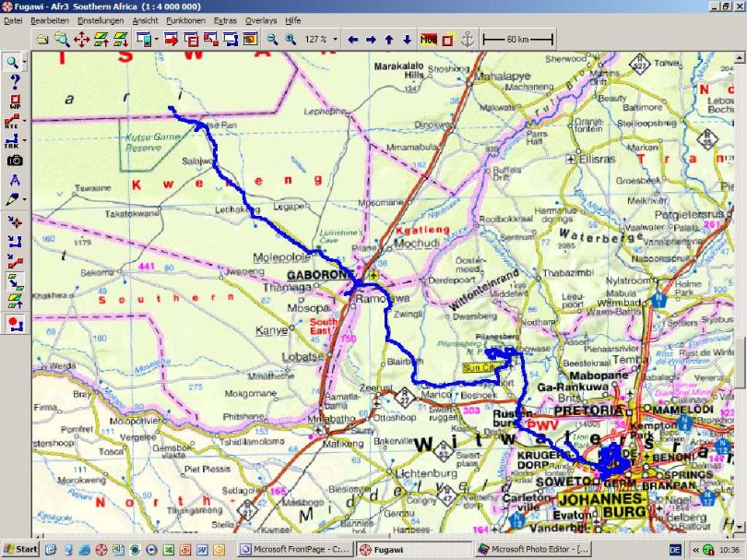747x560 pixels.
Task: Click the map overview window icon
Action: point(251,39)
